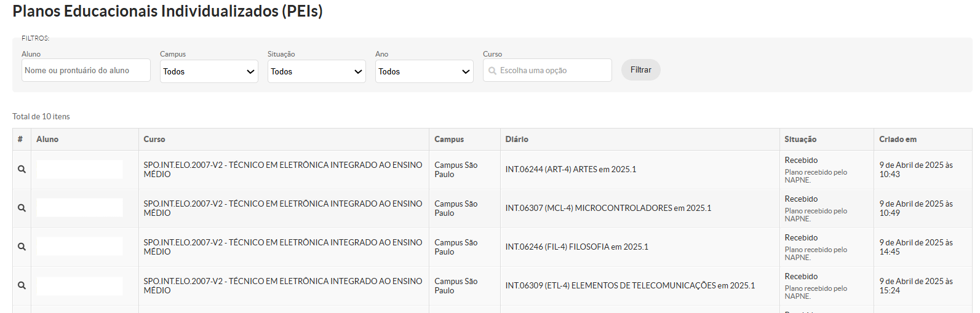Click the Filtrar button
980x313 pixels.
pyautogui.click(x=640, y=69)
